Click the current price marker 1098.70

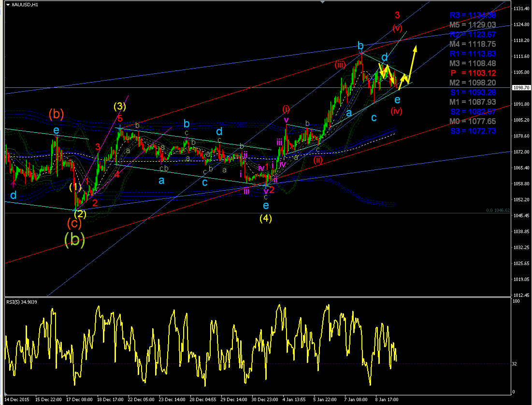[x=521, y=88]
